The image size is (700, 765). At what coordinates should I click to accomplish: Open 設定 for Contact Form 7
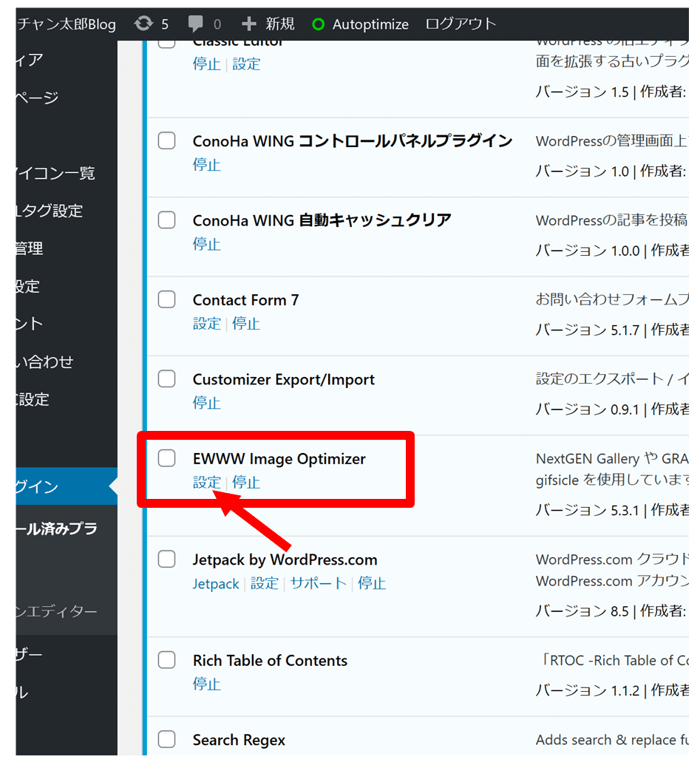[207, 324]
